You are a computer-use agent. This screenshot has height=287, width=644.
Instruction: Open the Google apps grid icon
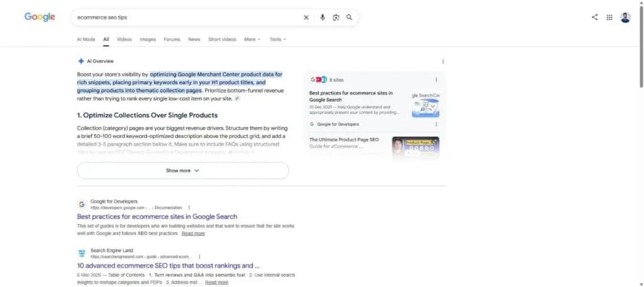tap(609, 17)
